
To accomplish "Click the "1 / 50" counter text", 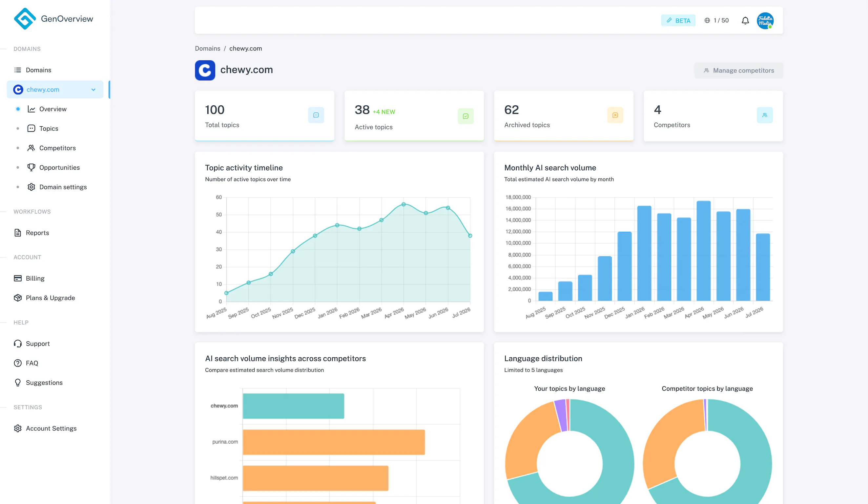I will 721,20.
